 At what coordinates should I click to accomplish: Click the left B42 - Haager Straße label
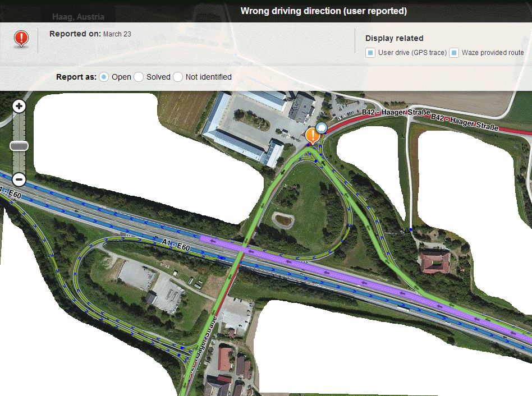pyautogui.click(x=396, y=112)
